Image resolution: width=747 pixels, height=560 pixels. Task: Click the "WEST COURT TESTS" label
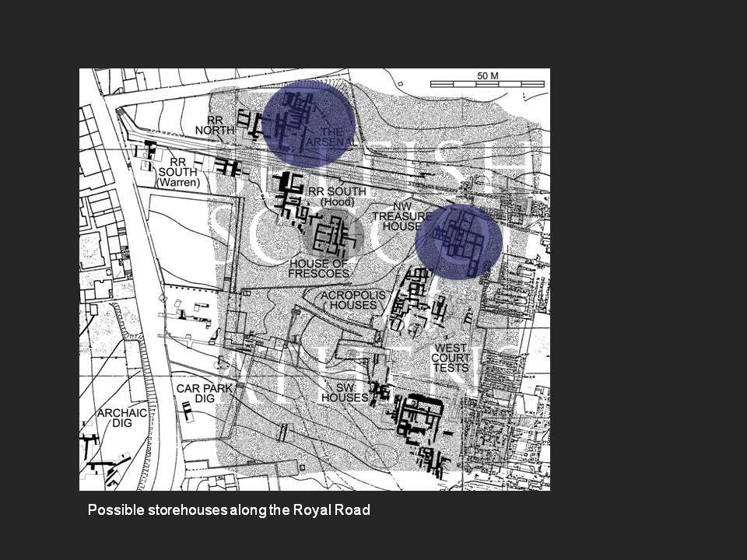[451, 358]
